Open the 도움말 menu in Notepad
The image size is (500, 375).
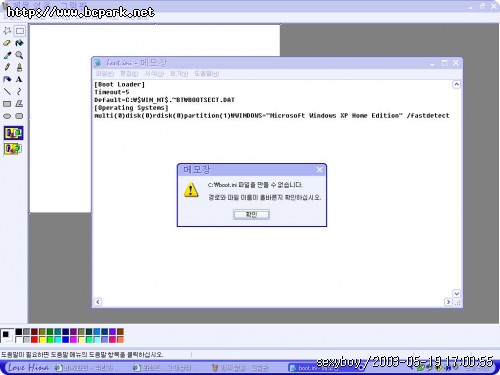click(x=207, y=74)
